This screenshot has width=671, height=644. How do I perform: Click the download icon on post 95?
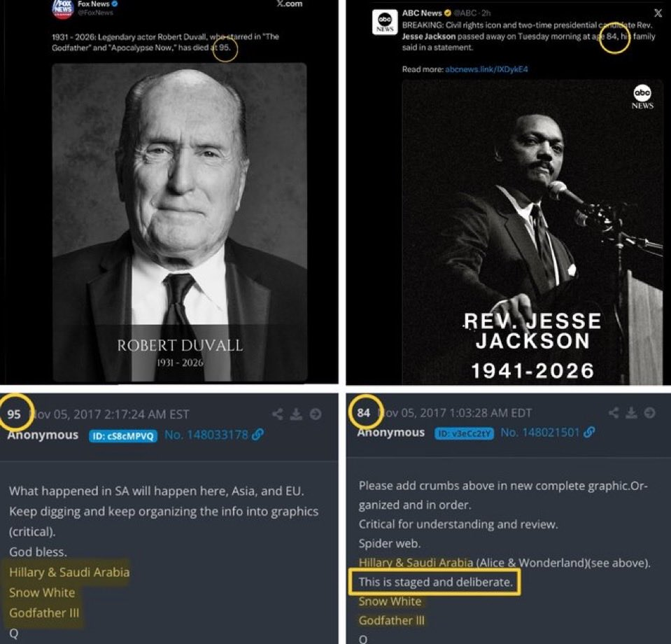pyautogui.click(x=296, y=414)
